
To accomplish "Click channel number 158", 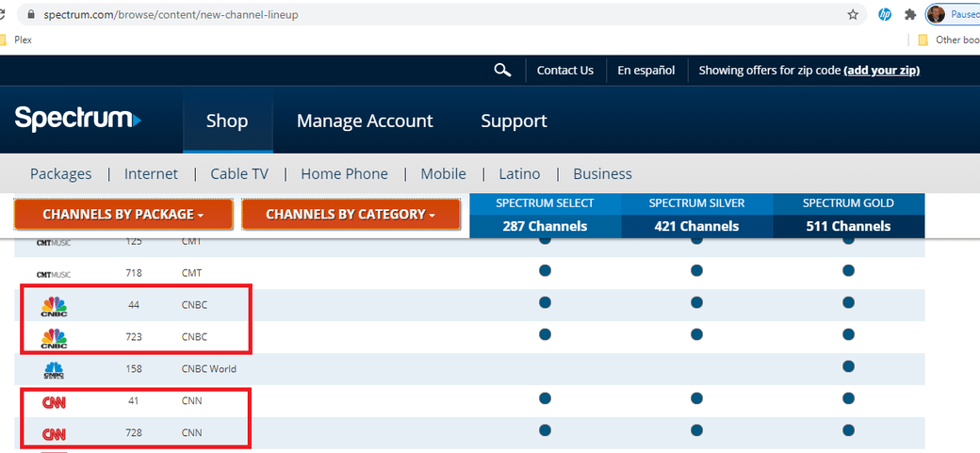I will (133, 368).
